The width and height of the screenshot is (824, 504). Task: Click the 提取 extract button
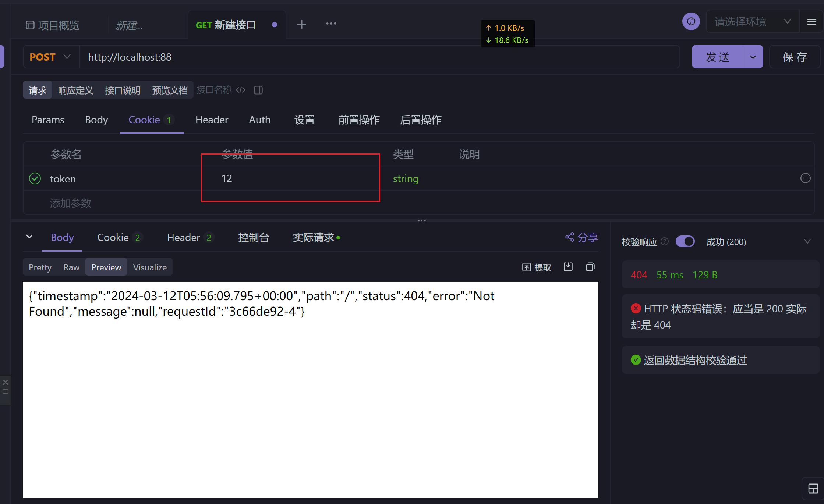(537, 267)
